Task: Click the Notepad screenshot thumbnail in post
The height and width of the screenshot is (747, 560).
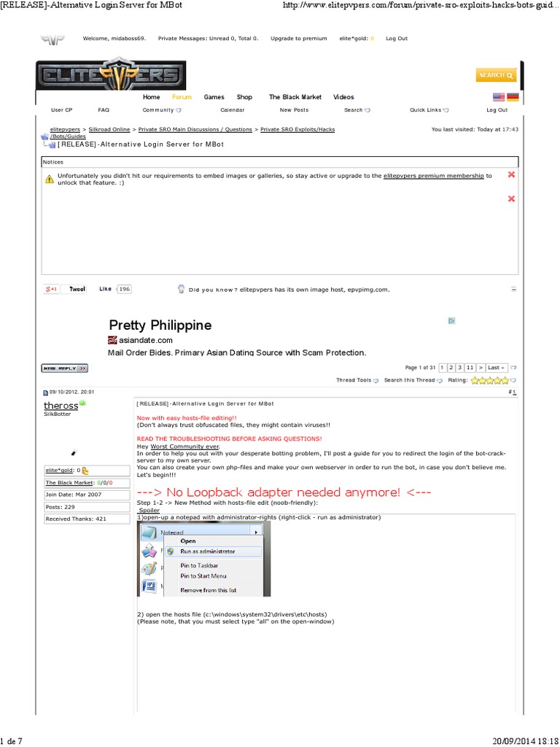Action: point(204,559)
